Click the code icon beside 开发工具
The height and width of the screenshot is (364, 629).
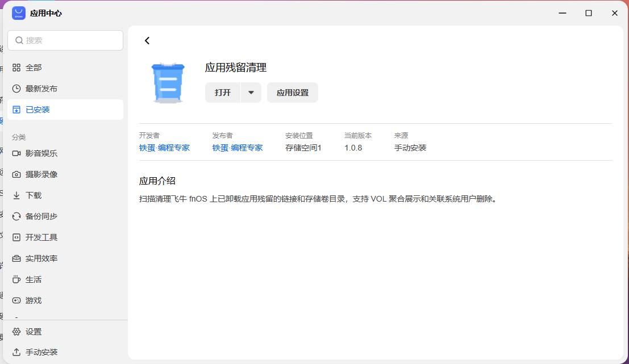(x=16, y=237)
